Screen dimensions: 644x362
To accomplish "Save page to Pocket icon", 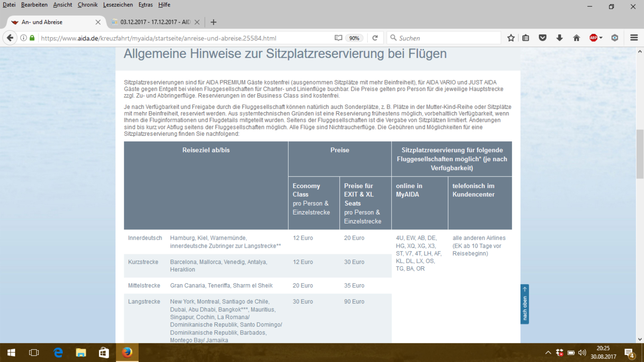I will [543, 38].
